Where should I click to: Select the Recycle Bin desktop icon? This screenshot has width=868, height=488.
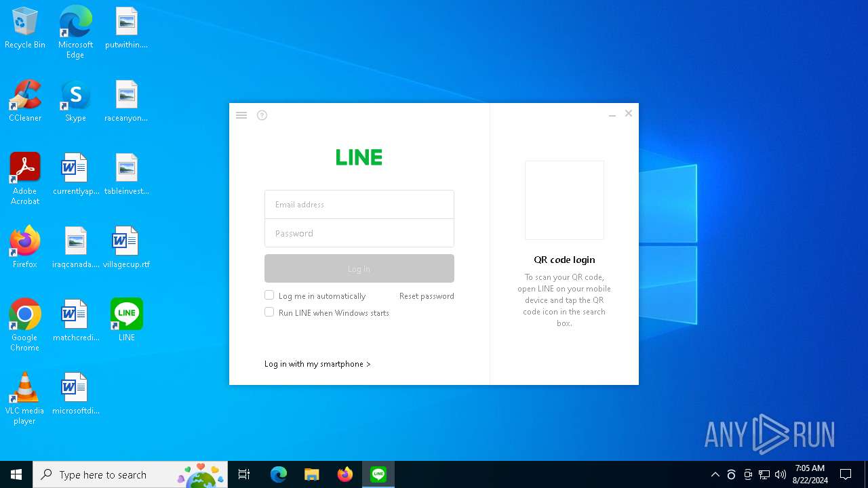[x=25, y=28]
